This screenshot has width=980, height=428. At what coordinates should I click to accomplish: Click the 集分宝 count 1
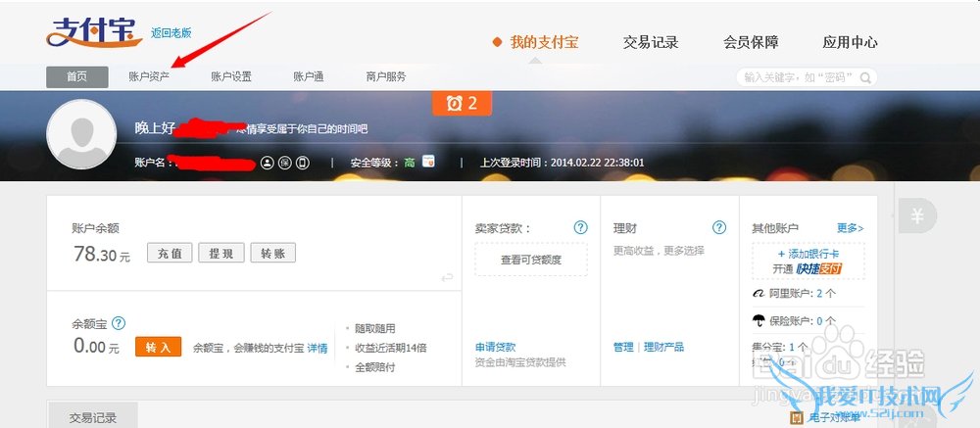click(792, 346)
